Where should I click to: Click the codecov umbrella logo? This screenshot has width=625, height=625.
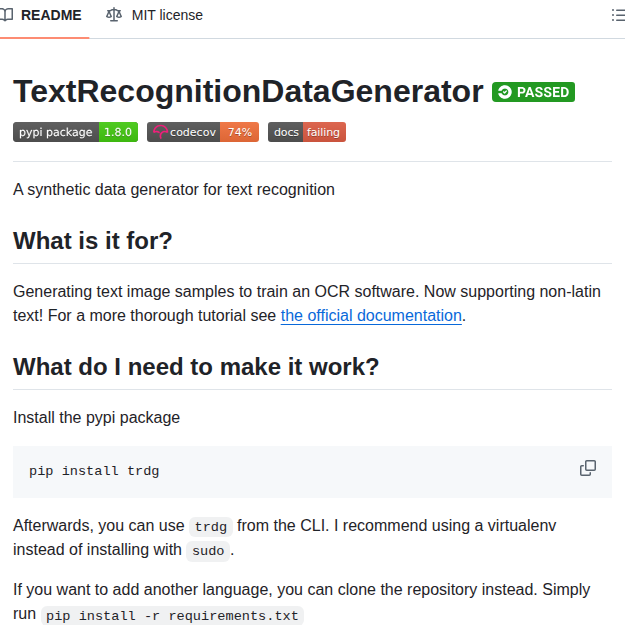159,132
